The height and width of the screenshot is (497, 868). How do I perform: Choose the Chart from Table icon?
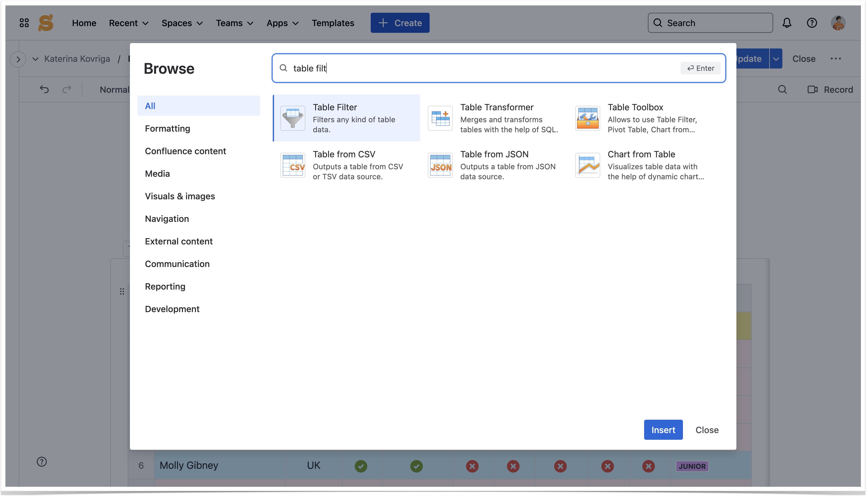[587, 165]
